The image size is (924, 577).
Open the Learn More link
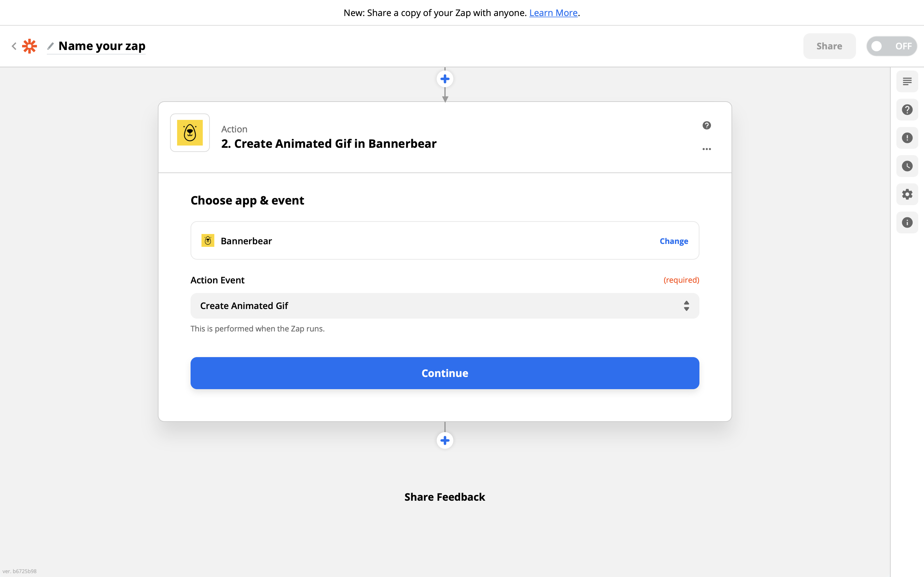pos(553,13)
